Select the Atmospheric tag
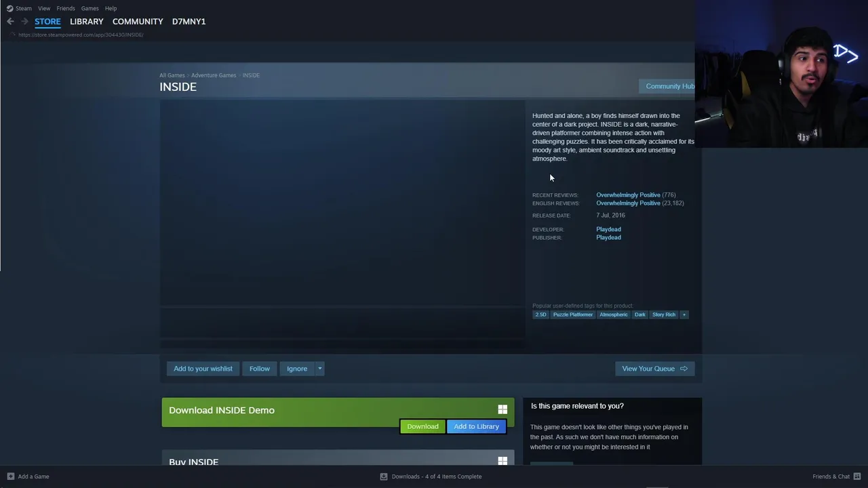 (614, 314)
